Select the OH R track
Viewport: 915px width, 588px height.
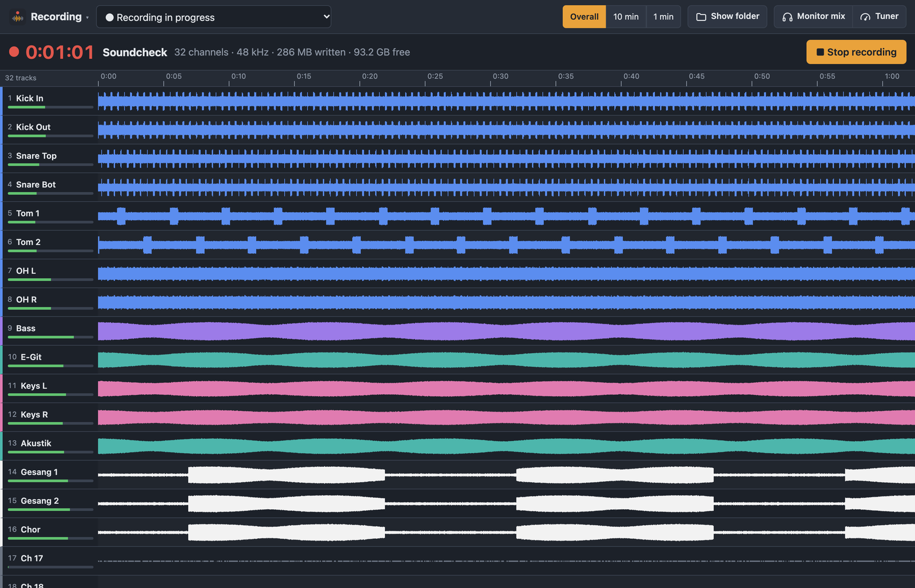click(x=49, y=302)
